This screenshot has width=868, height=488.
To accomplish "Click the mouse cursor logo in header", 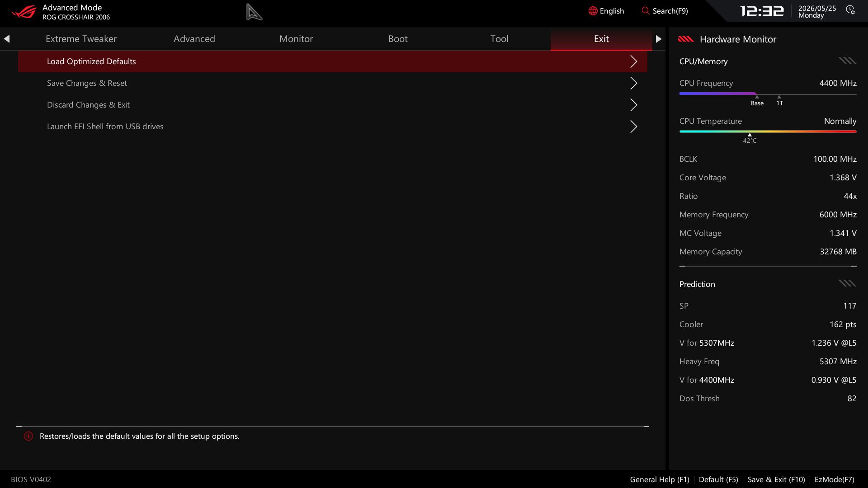I will pos(254,12).
